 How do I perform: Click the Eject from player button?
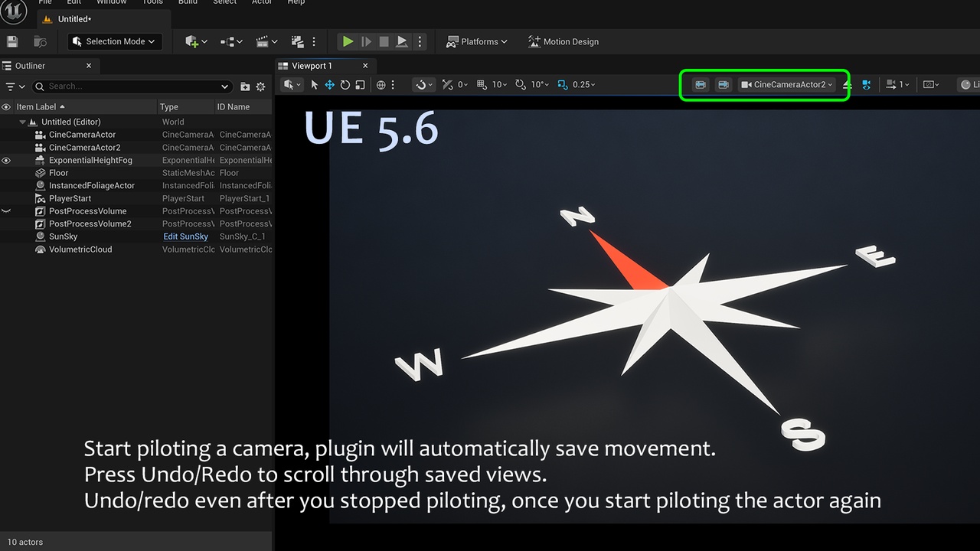pyautogui.click(x=402, y=41)
